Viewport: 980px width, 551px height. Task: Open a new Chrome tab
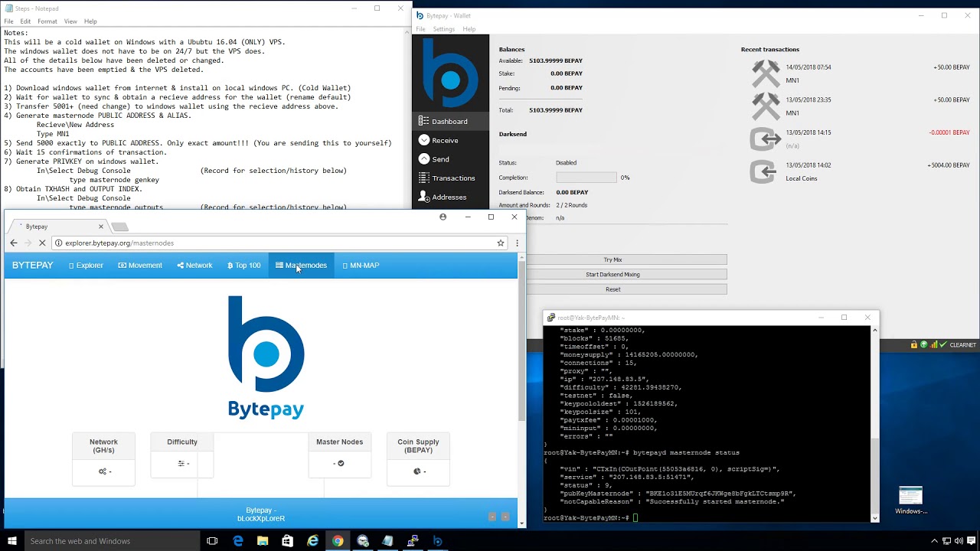click(x=119, y=227)
